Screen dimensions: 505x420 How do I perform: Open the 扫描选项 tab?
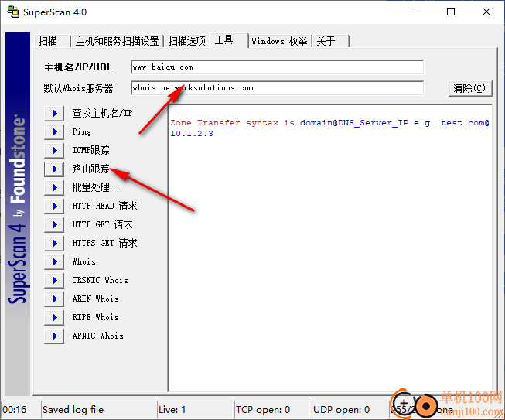[x=187, y=41]
